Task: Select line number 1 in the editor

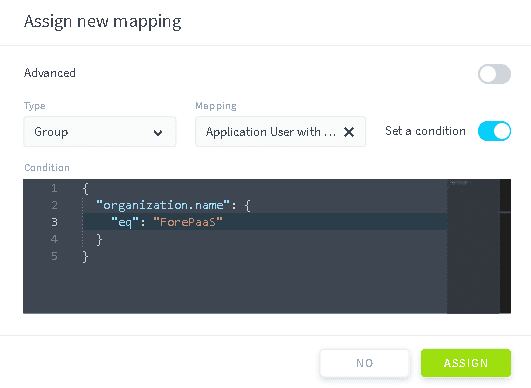Action: click(54, 188)
